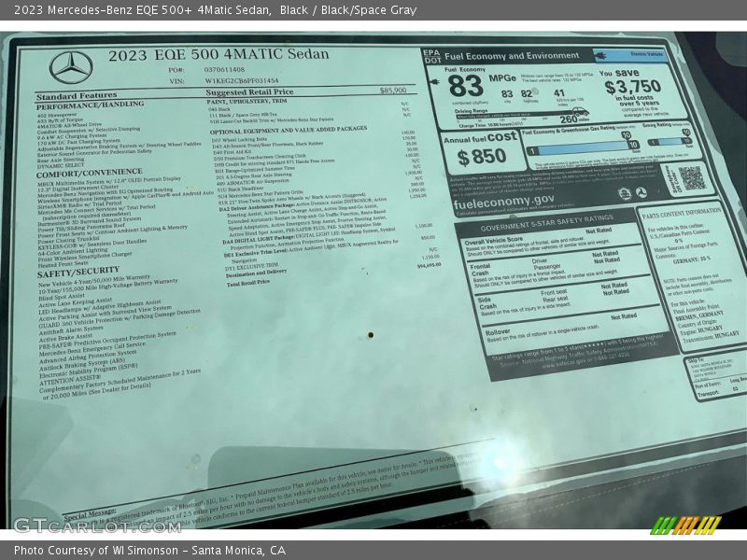Click the large 83 MPGe figure
This screenshot has height=560, width=747.
(x=465, y=86)
